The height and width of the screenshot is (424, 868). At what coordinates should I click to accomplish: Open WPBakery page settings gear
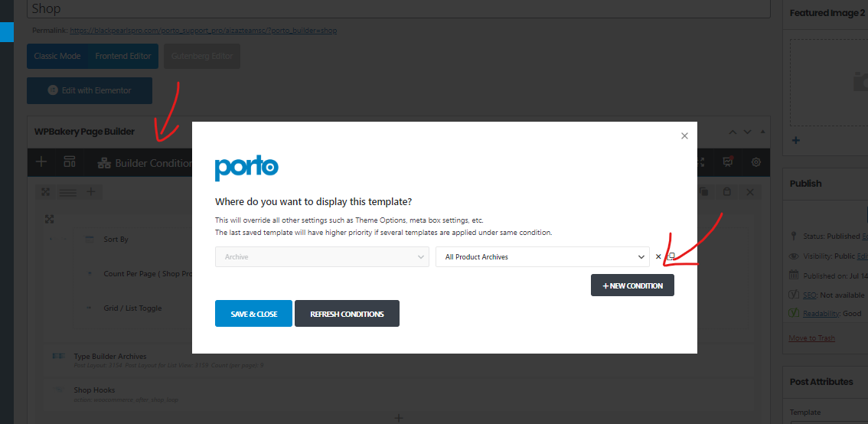click(x=756, y=162)
